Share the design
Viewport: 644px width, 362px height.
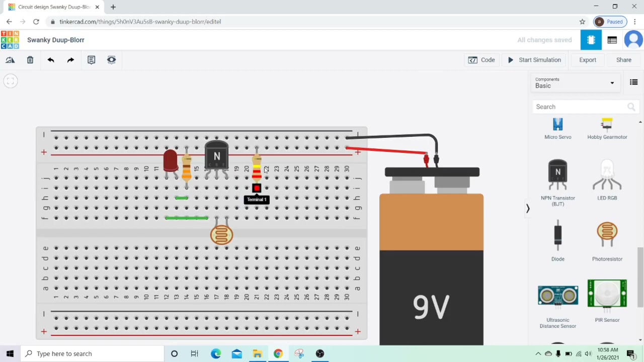[624, 60]
